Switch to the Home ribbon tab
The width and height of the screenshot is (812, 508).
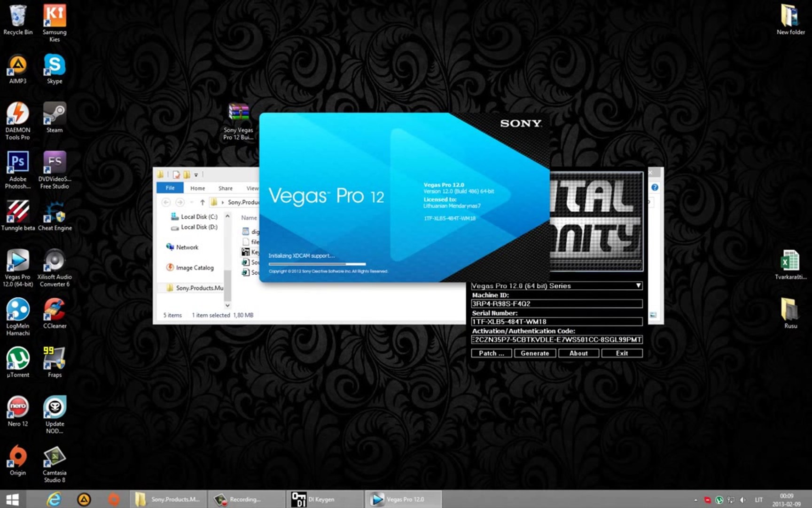pyautogui.click(x=197, y=188)
